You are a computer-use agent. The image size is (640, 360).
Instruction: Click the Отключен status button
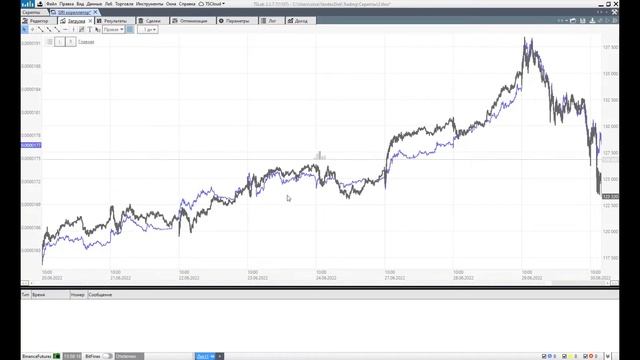pyautogui.click(x=129, y=356)
